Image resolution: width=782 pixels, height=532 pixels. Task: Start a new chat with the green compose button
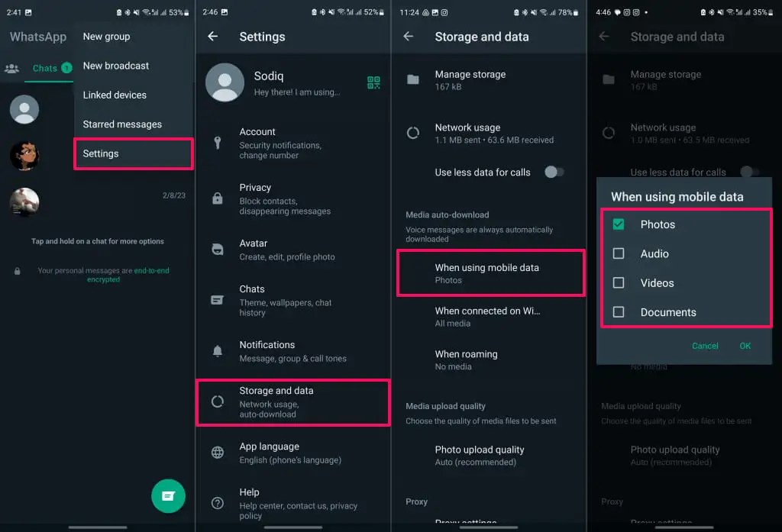pyautogui.click(x=168, y=496)
